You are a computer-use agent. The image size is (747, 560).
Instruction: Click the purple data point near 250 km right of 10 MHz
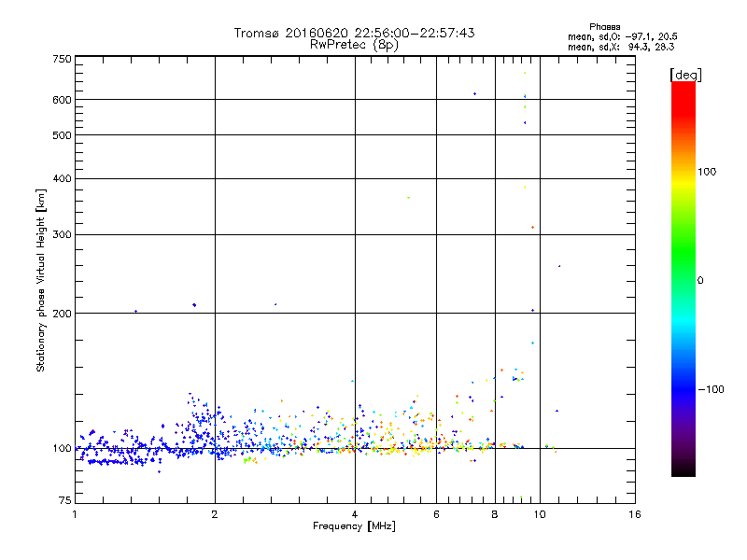pos(559,266)
